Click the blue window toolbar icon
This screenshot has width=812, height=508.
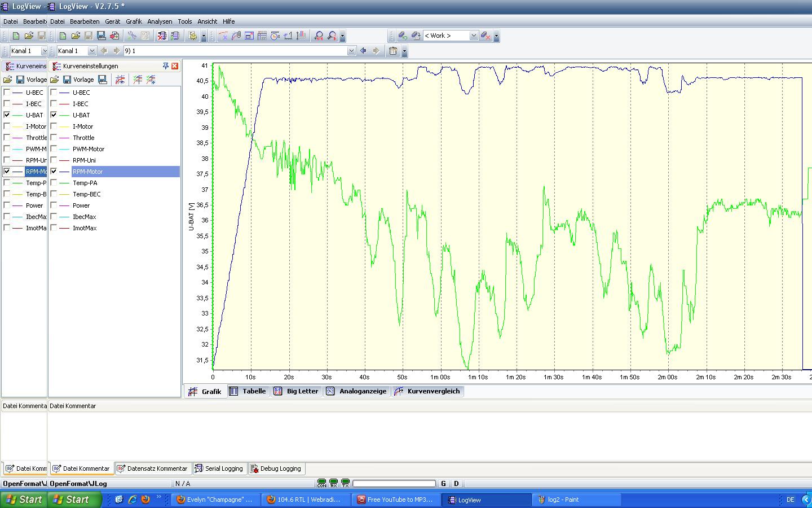point(249,36)
